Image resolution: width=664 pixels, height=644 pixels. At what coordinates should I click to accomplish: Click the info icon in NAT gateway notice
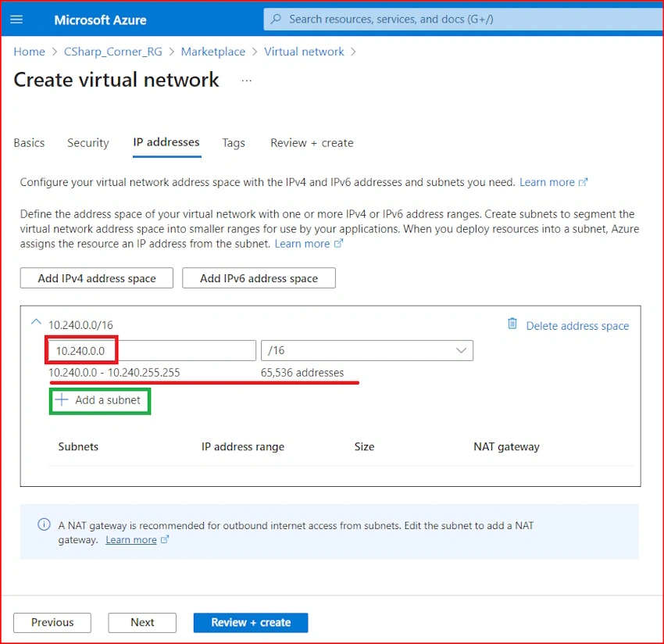coord(44,524)
